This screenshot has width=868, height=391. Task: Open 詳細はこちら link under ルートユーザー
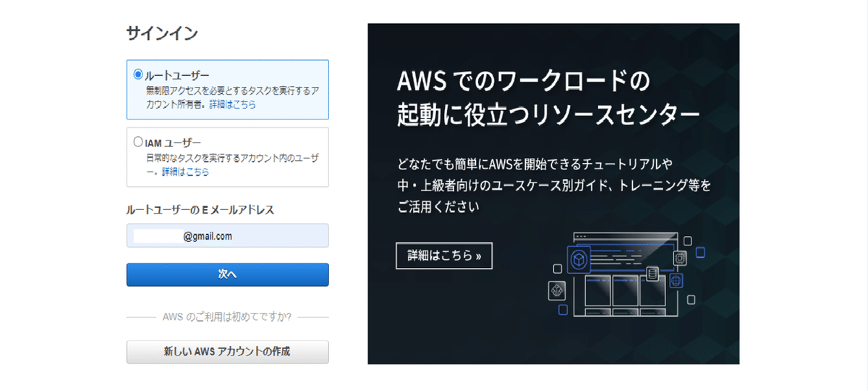point(232,104)
